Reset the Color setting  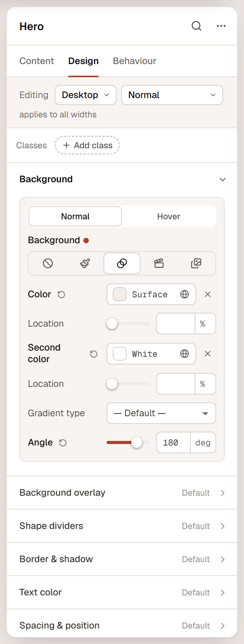(61, 295)
